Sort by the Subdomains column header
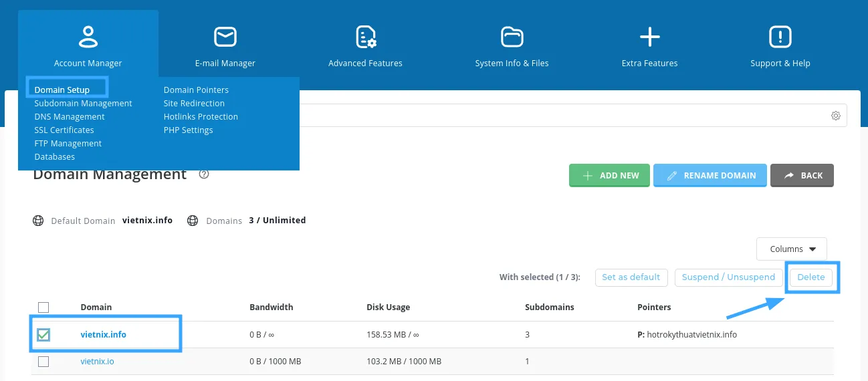This screenshot has width=868, height=381. pyautogui.click(x=550, y=307)
